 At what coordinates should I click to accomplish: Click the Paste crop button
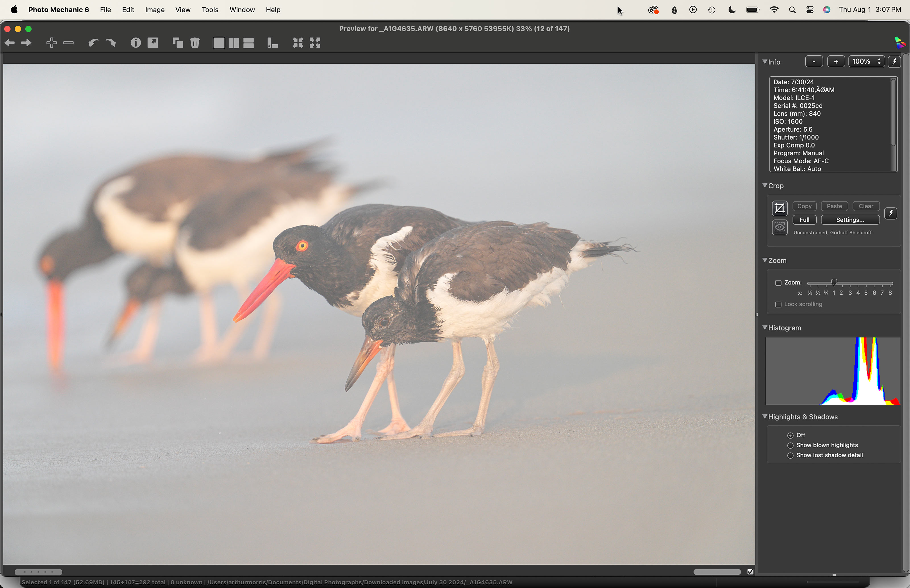pos(834,206)
